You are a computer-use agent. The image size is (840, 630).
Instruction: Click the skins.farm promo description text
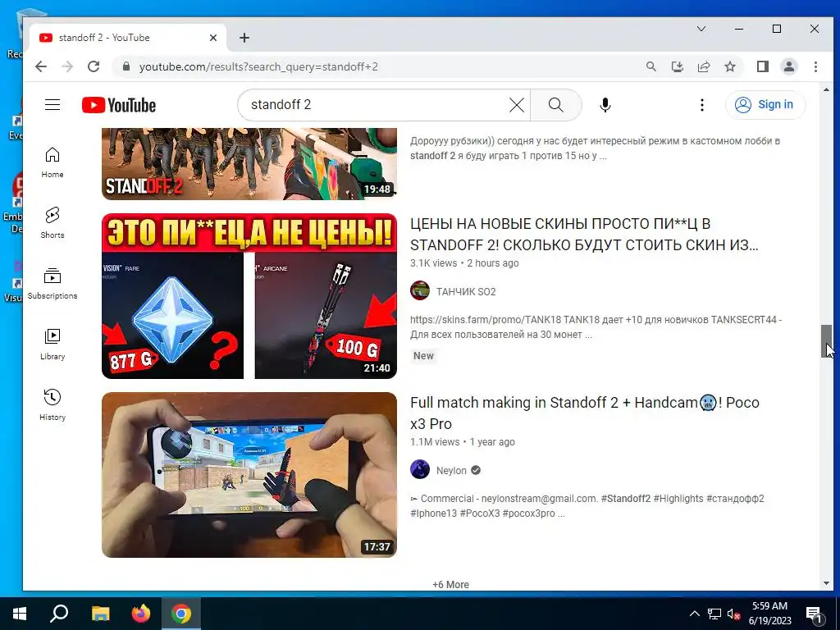(x=596, y=326)
